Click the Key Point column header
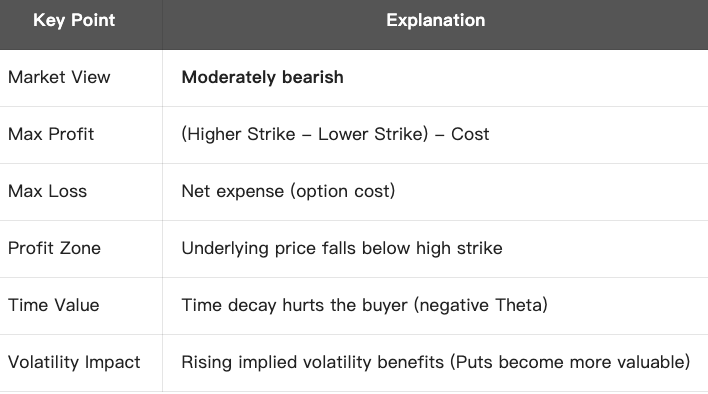The height and width of the screenshot is (394, 708). [x=74, y=20]
